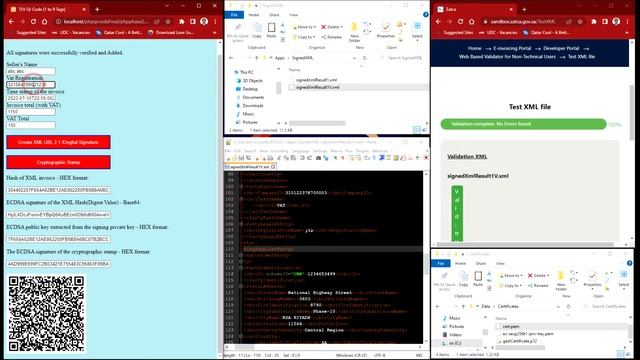Open the Language menu in Notepad++
The height and width of the screenshot is (360, 640).
300,151
